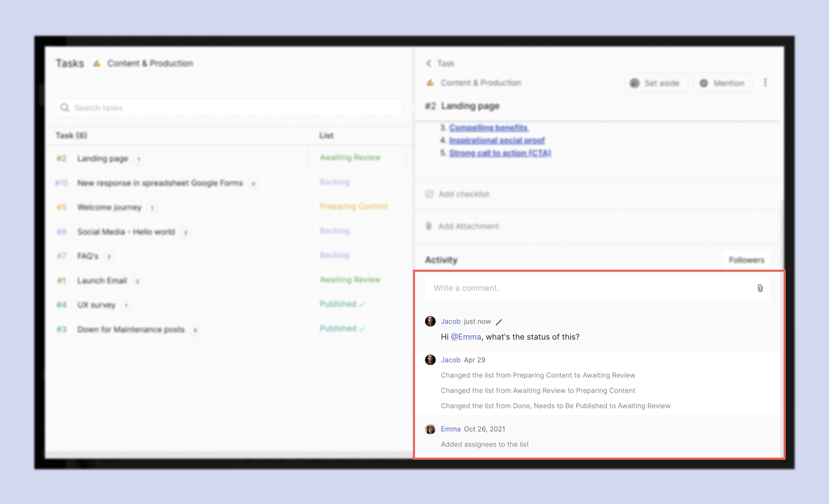Select the UX survey task row

[x=96, y=305]
